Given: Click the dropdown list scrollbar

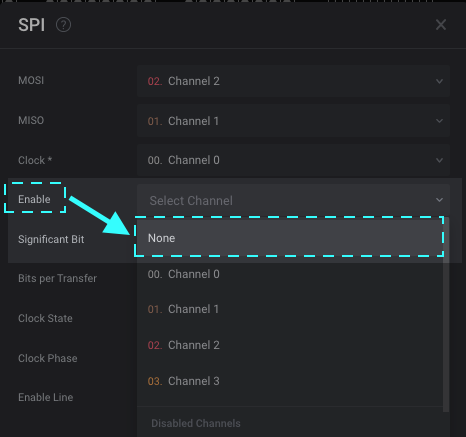Looking at the screenshot, I should coord(446,315).
